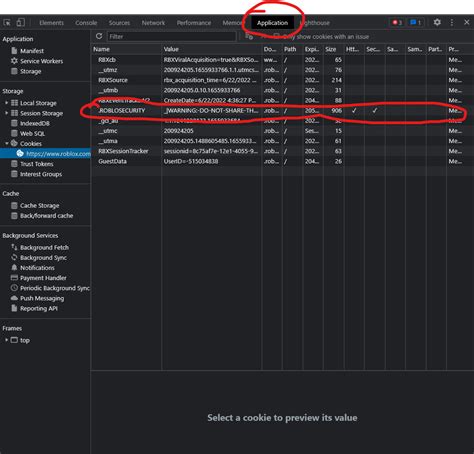
Task: Sort cookies by the Name column header
Action: 126,49
